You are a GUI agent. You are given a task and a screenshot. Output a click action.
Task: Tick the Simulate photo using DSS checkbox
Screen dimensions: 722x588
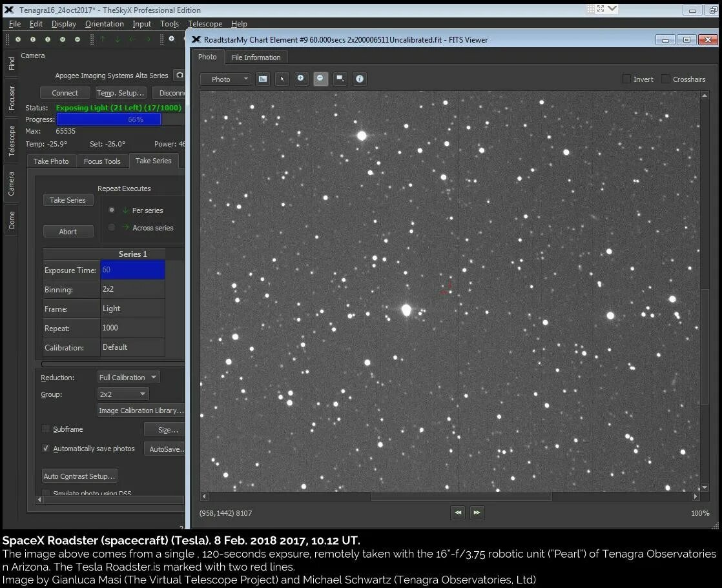coord(46,492)
